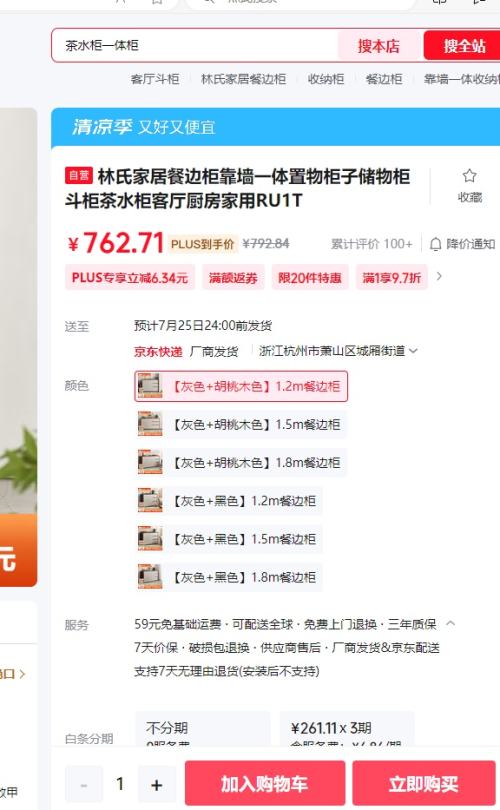The image size is (500, 810).
Task: Click the 1.5m 灰色+胡桃木色 thumbnail
Action: 150,424
